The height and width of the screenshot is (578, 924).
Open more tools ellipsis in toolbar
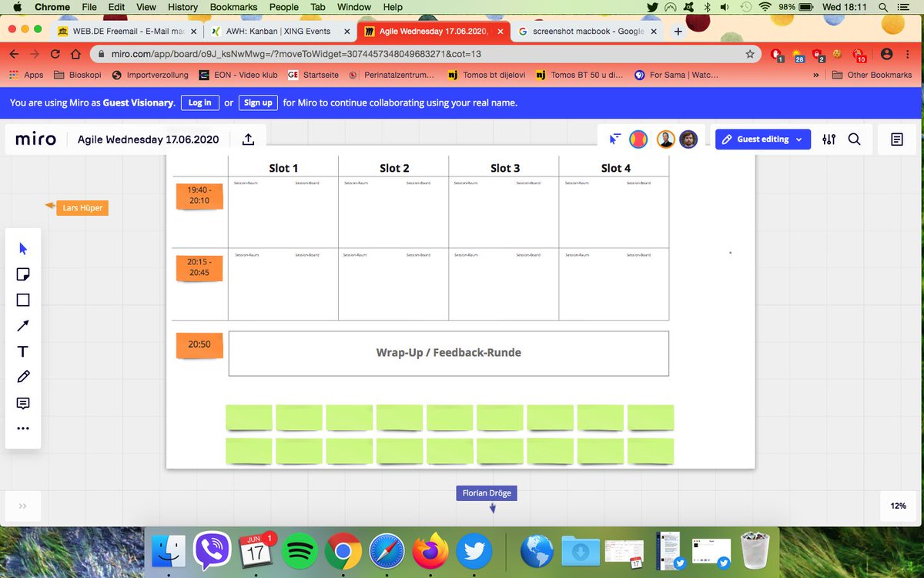pyautogui.click(x=23, y=428)
